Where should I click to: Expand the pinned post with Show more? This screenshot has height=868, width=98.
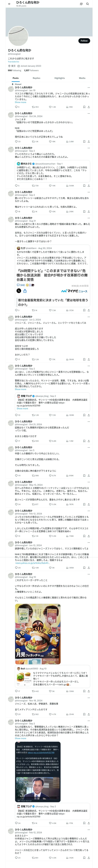20,102
